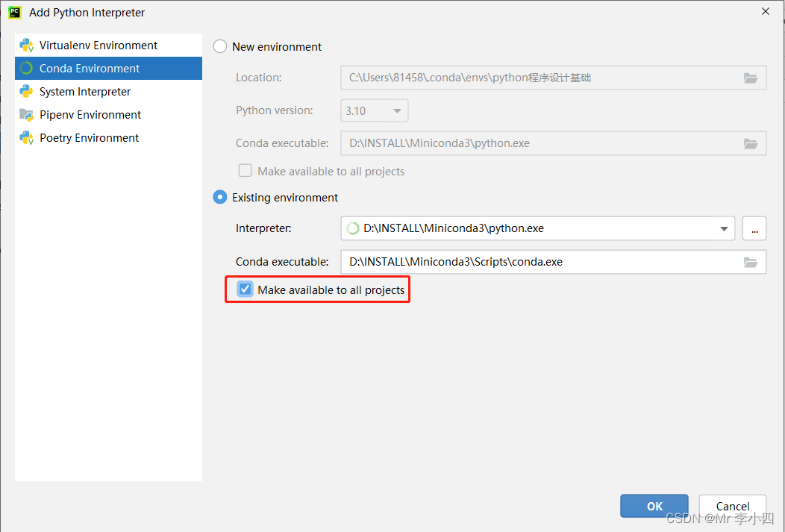Click the Virtualenv Environment Python icon

point(27,46)
